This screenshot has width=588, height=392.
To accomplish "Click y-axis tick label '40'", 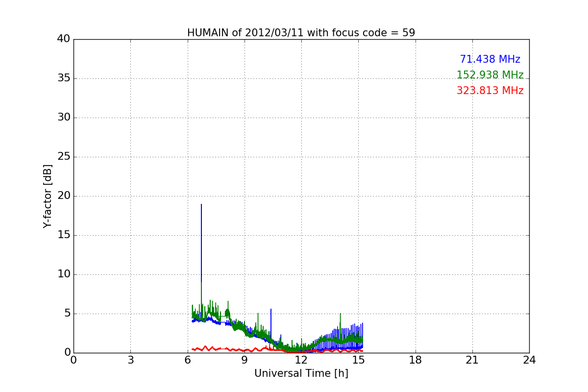I will pyautogui.click(x=64, y=39).
